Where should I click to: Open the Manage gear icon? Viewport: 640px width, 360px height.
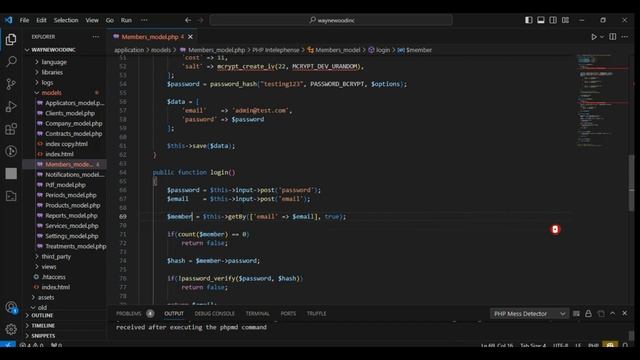pos(11,329)
